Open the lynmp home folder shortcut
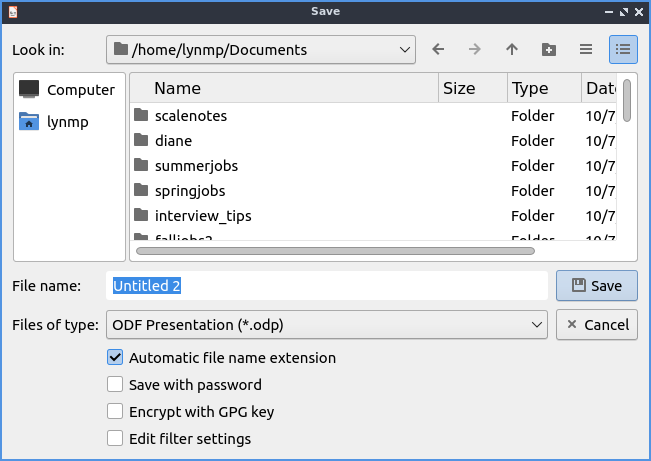Viewport: 651px width, 461px height. point(69,121)
